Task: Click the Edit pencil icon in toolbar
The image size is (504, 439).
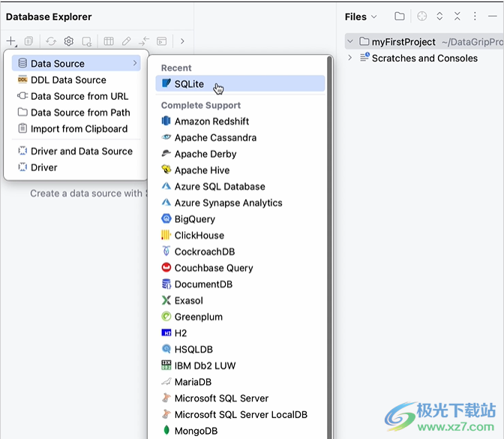Action: (126, 41)
